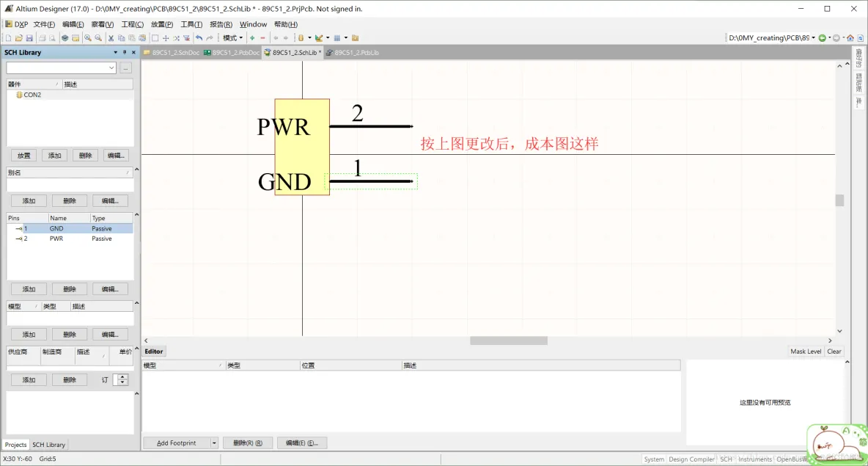Save the current library document
The width and height of the screenshot is (868, 466).
point(29,38)
